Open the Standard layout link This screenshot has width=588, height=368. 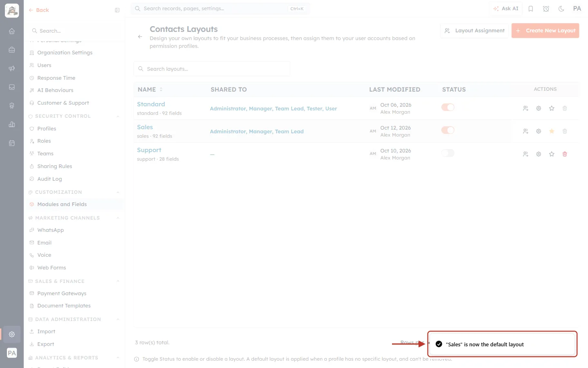tap(151, 104)
